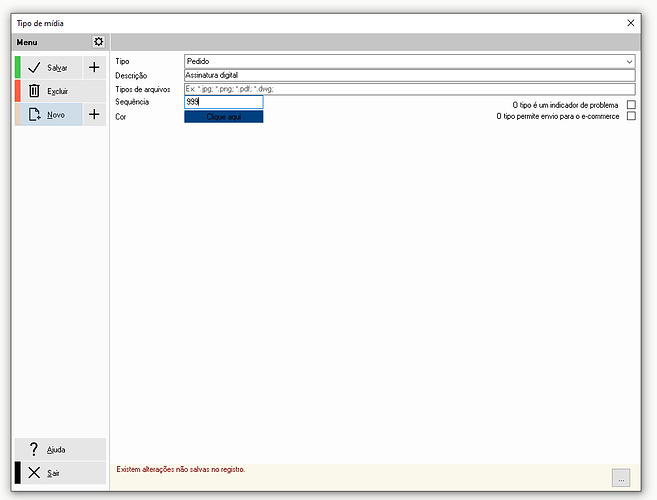The width and height of the screenshot is (657, 500).
Task: Click the plus icon next to Salvar
Action: tap(94, 67)
